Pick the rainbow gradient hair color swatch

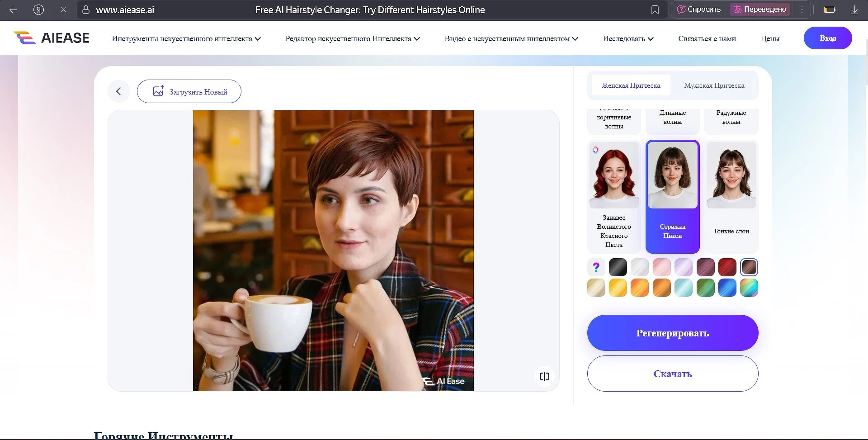[x=749, y=288]
